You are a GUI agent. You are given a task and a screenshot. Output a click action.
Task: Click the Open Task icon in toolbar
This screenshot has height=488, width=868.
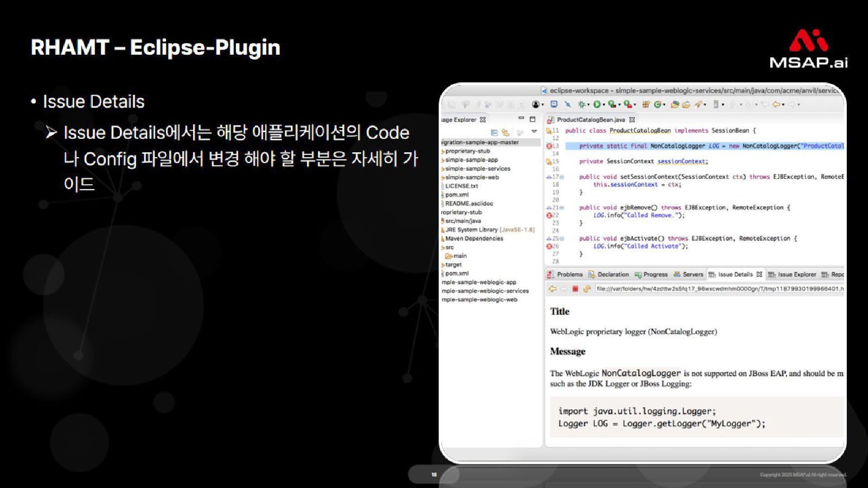tap(686, 104)
